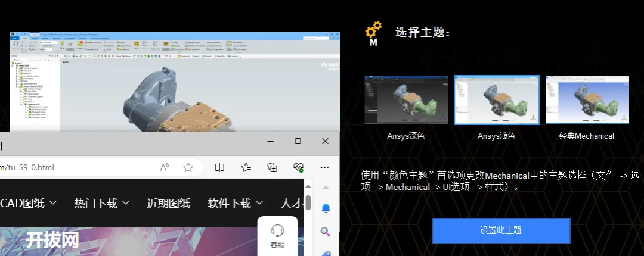
Task: Toggle split screen icon in browser toolbar
Action: [x=219, y=167]
